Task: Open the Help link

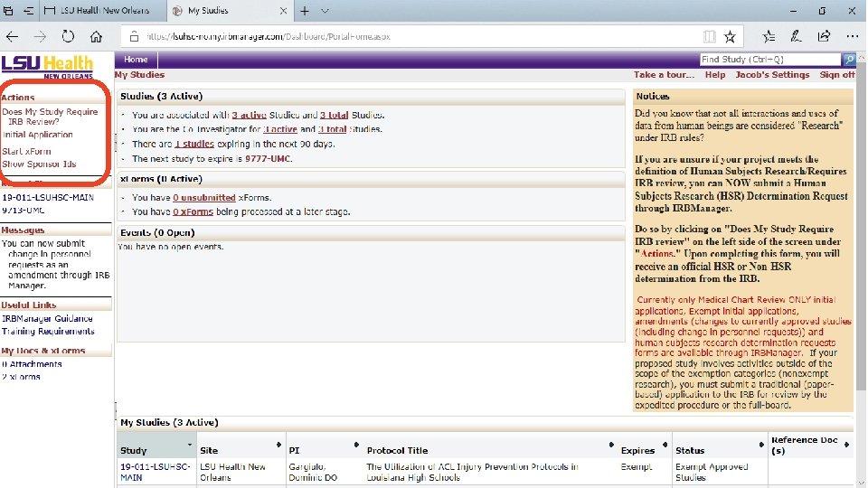Action: click(714, 75)
